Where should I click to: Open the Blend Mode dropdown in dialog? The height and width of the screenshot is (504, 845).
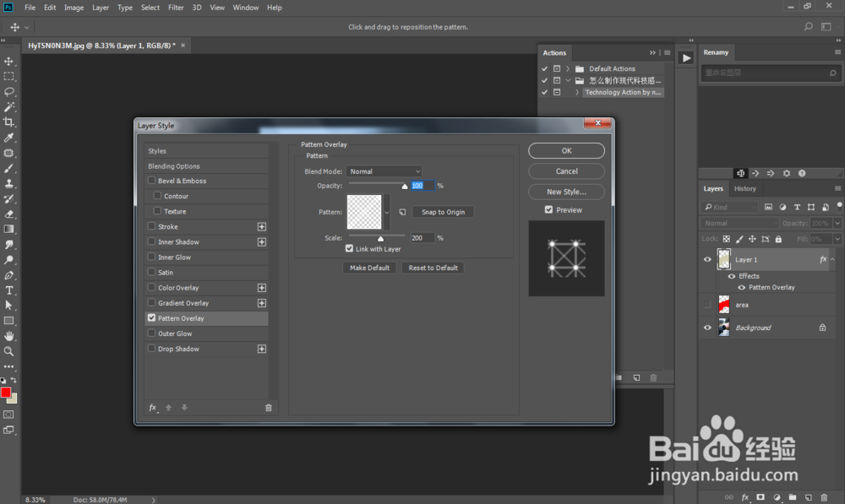tap(384, 171)
